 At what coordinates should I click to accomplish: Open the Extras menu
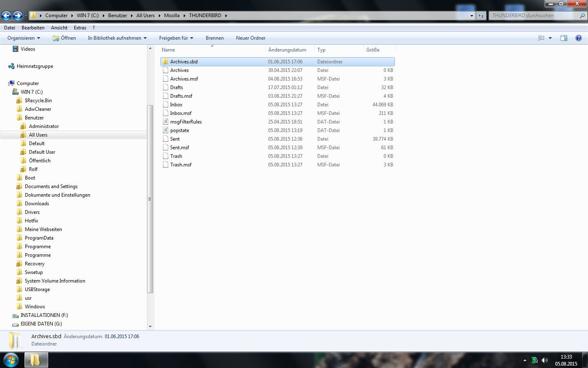80,28
